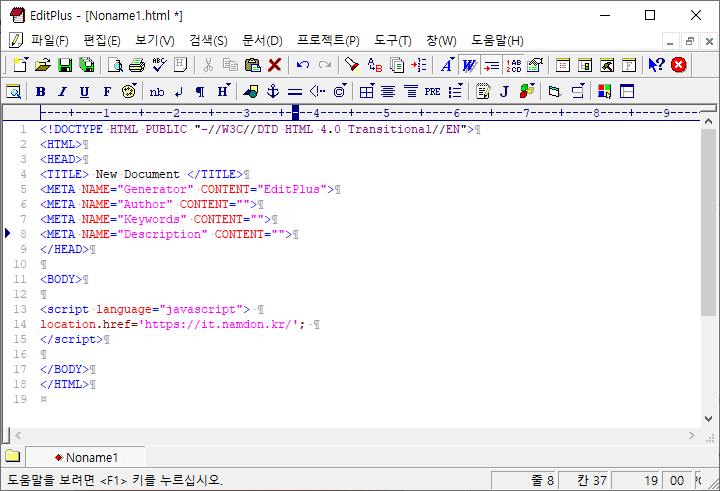Screen dimensions: 720x491
Task: Open Find with the flashlight icon
Action: pyautogui.click(x=353, y=65)
